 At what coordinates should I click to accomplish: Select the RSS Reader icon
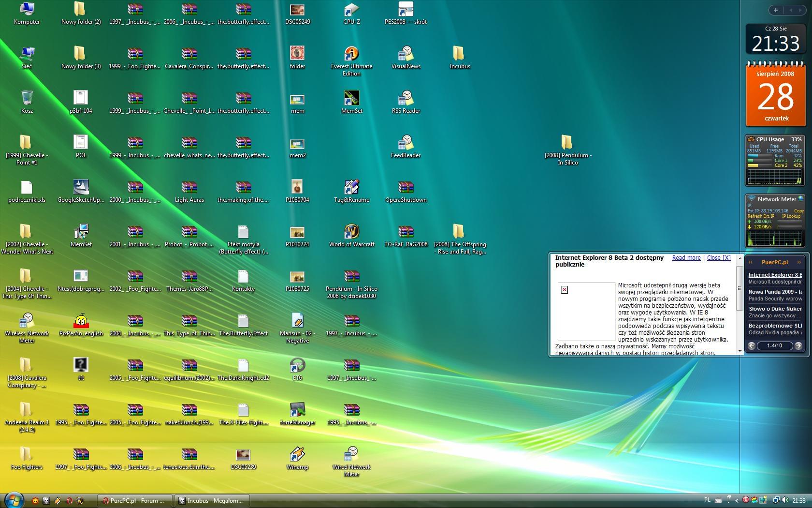point(406,103)
